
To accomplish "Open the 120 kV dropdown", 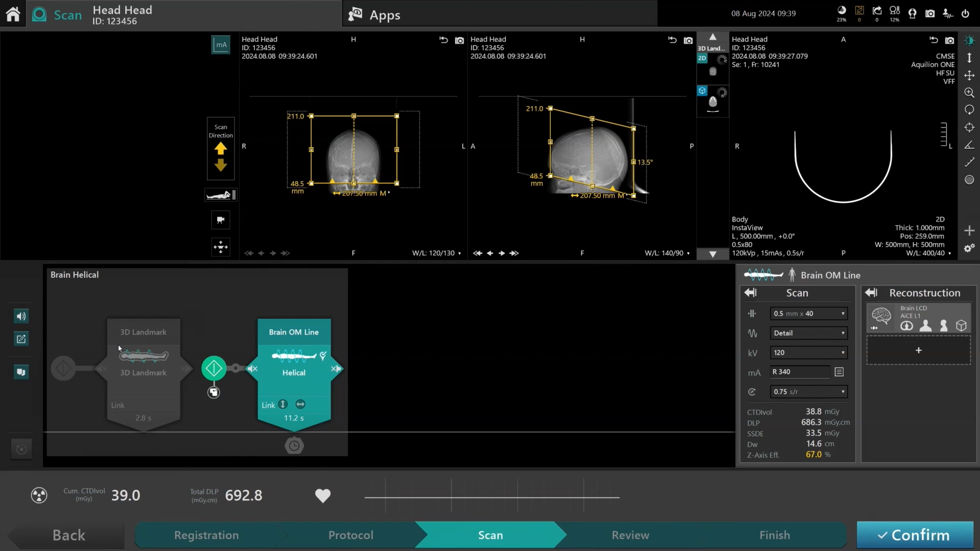I will tap(809, 353).
